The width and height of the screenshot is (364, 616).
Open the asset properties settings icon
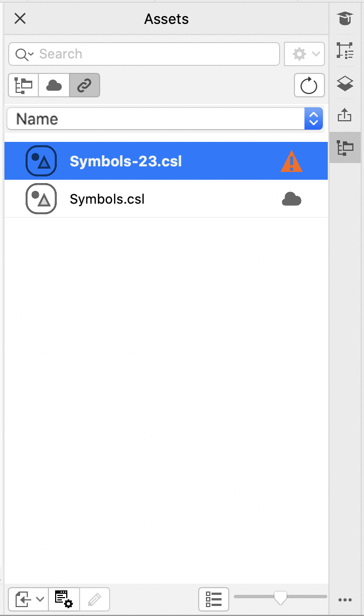(64, 599)
